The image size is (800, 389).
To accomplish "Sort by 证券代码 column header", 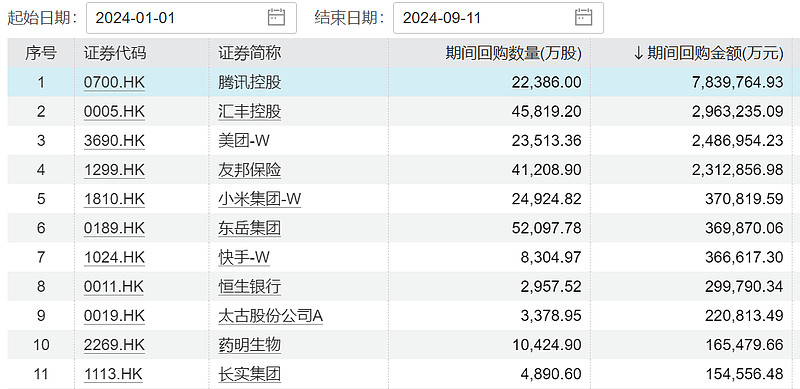I will pyautogui.click(x=115, y=53).
